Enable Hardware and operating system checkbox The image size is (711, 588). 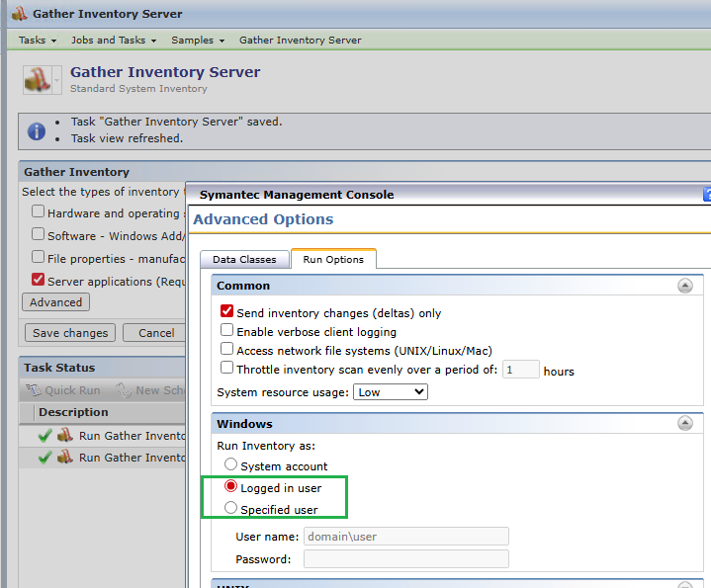click(x=39, y=211)
